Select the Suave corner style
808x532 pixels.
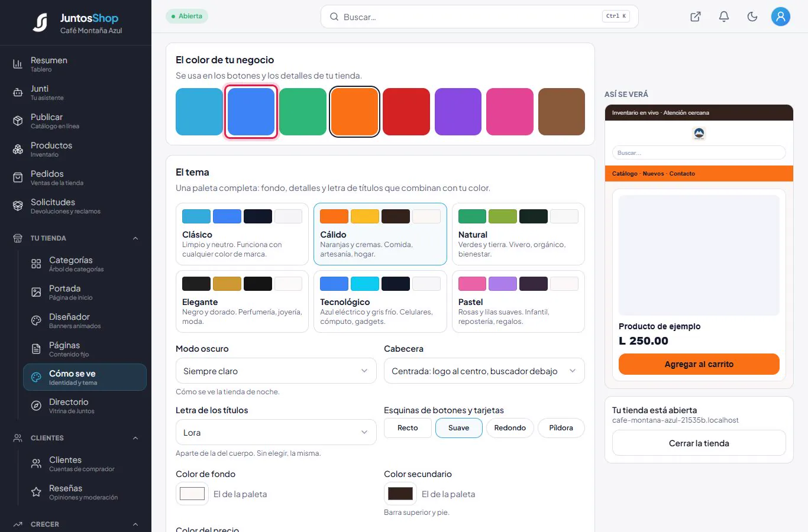[x=459, y=428]
